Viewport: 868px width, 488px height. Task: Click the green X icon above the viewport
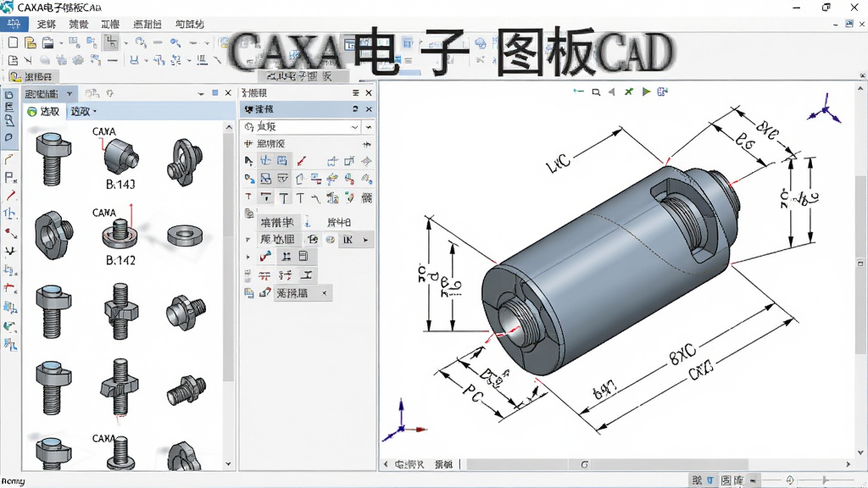click(629, 91)
